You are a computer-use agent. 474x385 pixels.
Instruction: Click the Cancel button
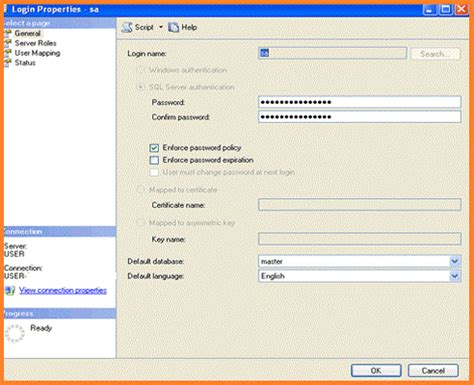(433, 371)
